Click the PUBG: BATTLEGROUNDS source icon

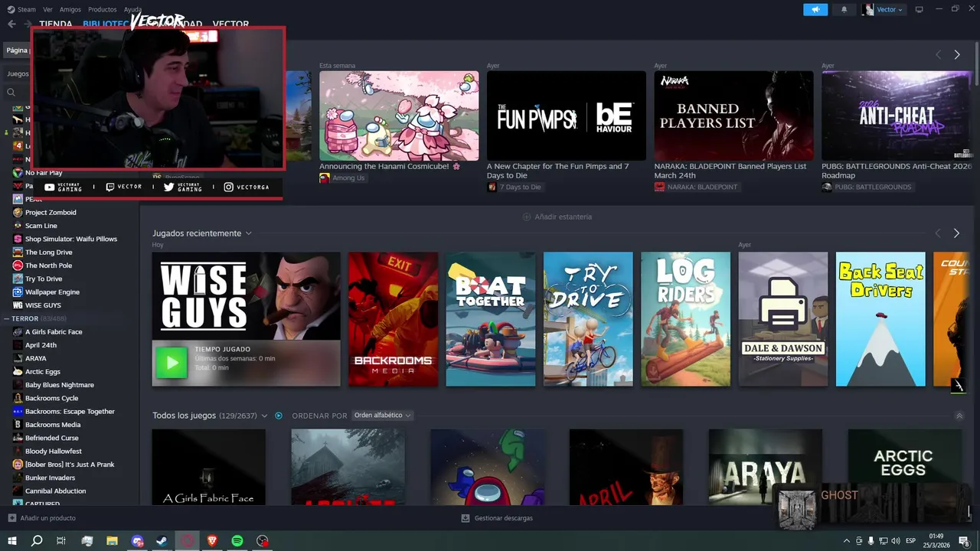tap(827, 187)
